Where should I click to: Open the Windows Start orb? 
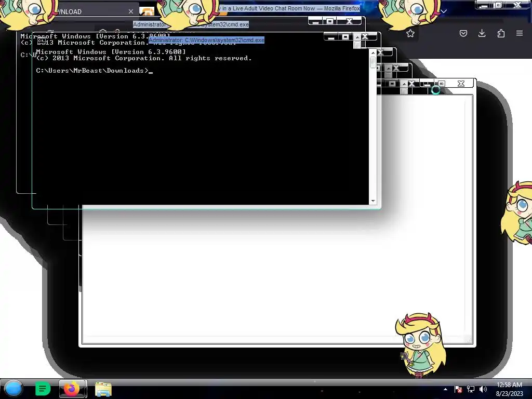click(x=14, y=389)
